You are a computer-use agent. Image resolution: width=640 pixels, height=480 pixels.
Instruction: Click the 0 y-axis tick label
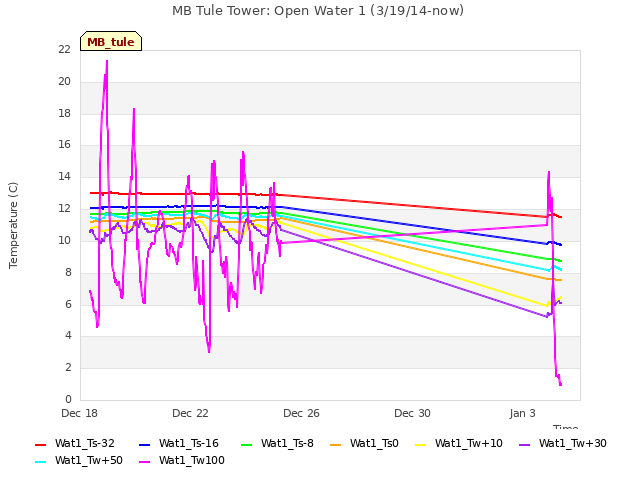pyautogui.click(x=68, y=399)
